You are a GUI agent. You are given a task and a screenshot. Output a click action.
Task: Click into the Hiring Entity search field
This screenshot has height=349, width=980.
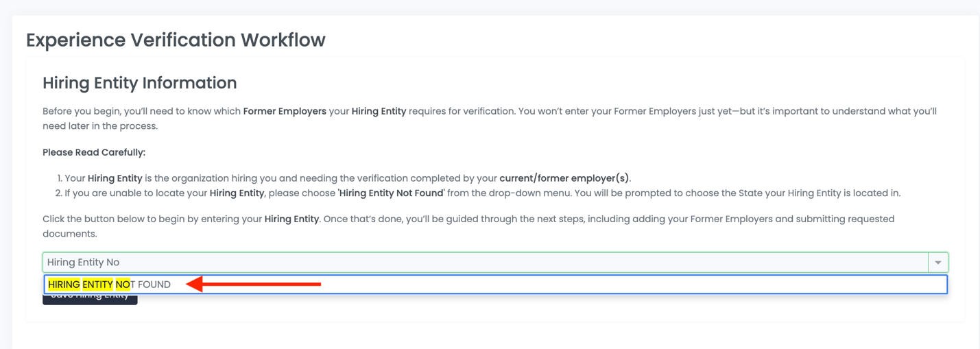480,263
